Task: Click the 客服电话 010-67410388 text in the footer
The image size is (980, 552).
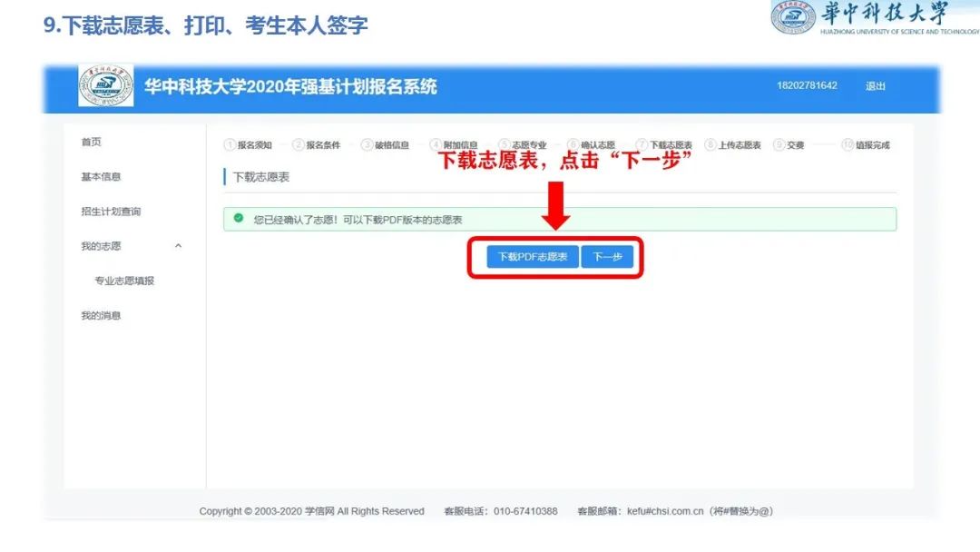Action: click(501, 511)
